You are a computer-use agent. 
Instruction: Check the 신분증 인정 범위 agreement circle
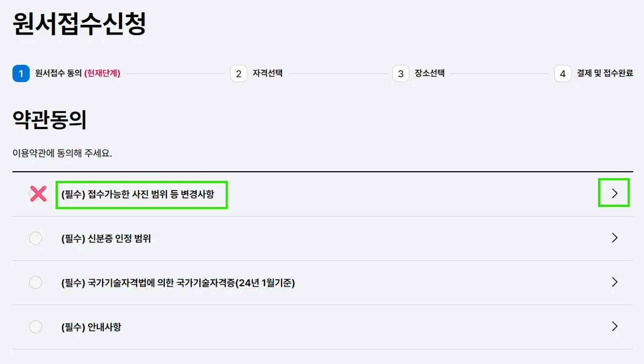coord(36,238)
